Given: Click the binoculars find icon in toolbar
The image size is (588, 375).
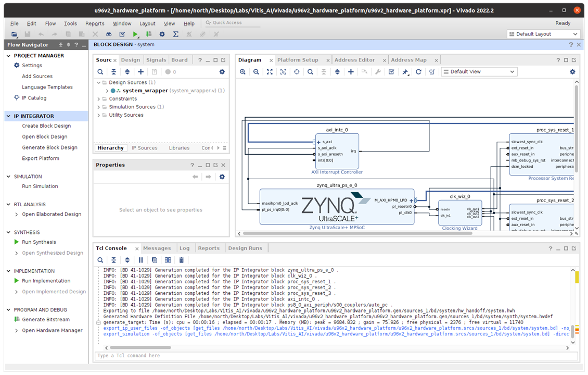Looking at the screenshot, I should (108, 34).
